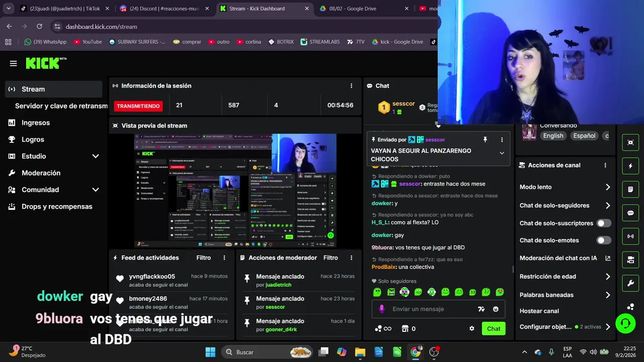
Task: Open the lightning bolt activity icon in right rail
Action: coord(630,166)
